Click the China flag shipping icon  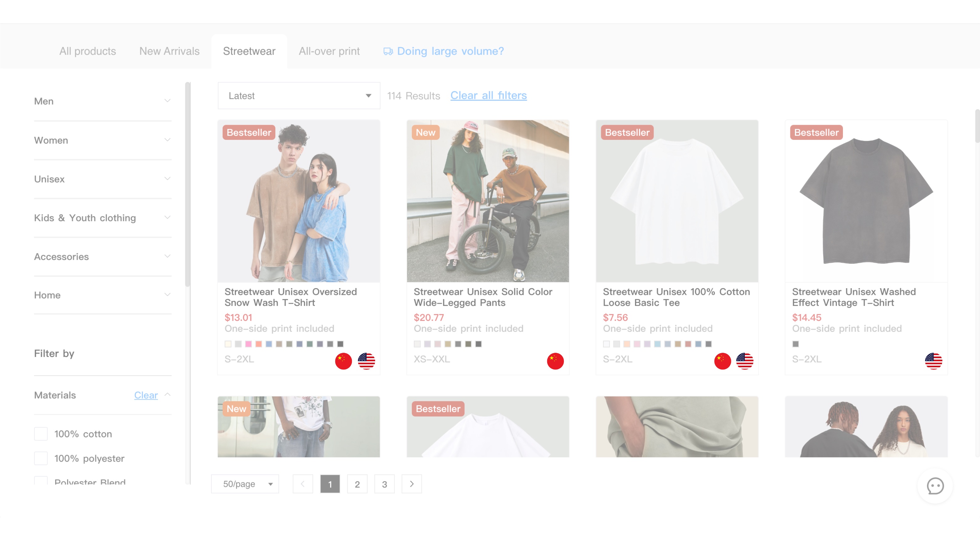(344, 361)
